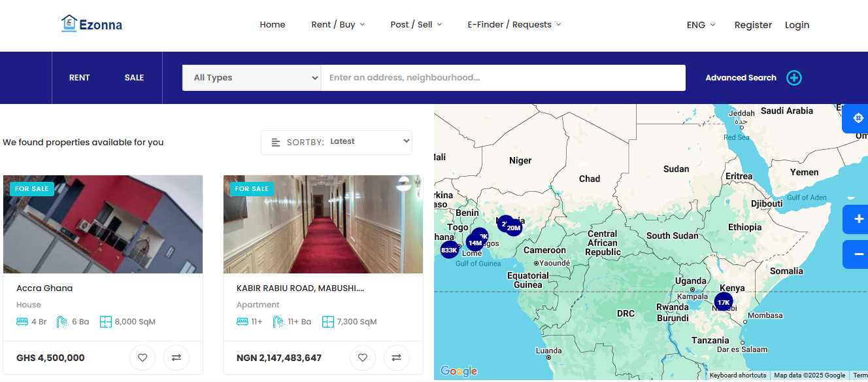The width and height of the screenshot is (868, 382).
Task: Select the 17K marker near Kenya
Action: 723,302
